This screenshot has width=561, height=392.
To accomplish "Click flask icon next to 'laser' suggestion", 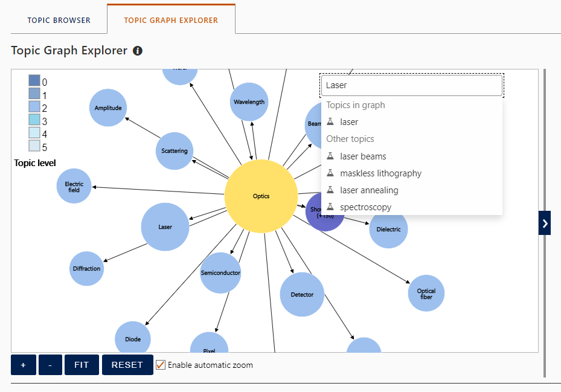I will coord(330,122).
